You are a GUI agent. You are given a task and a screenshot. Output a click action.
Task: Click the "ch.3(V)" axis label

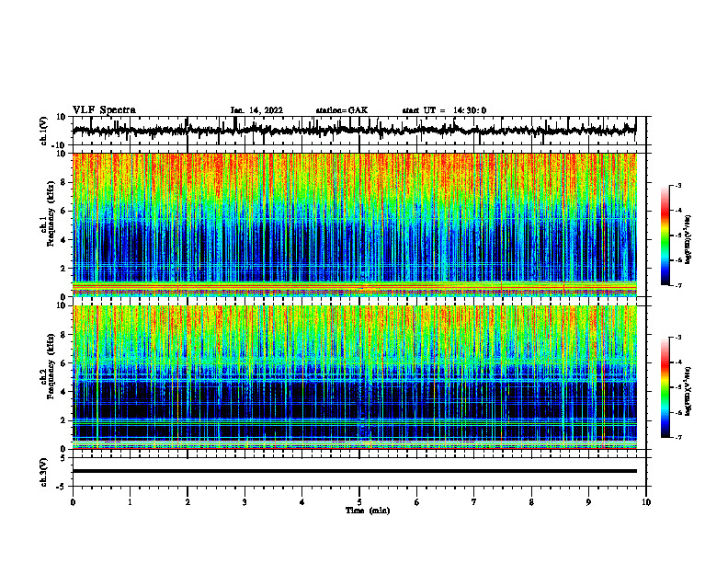pyautogui.click(x=44, y=472)
